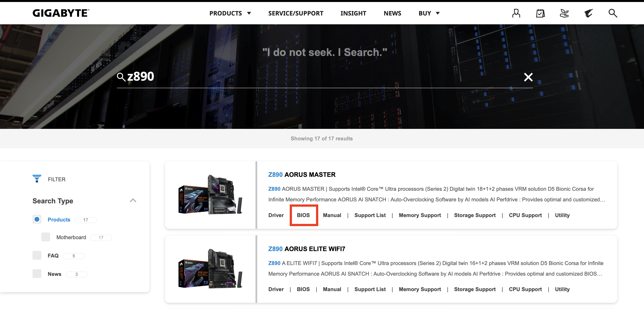Click the filter funnel icon
Image resolution: width=644 pixels, height=309 pixels.
click(x=37, y=179)
